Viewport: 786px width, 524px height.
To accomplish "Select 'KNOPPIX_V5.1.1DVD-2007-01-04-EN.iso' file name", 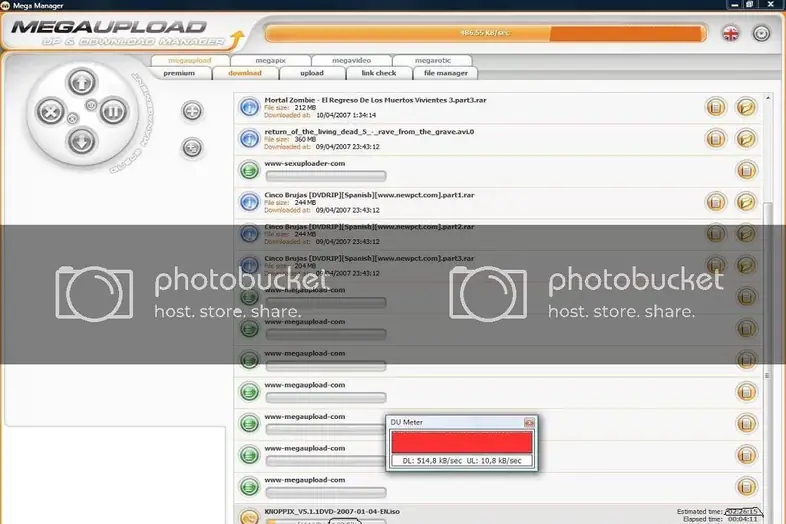I will (x=332, y=511).
